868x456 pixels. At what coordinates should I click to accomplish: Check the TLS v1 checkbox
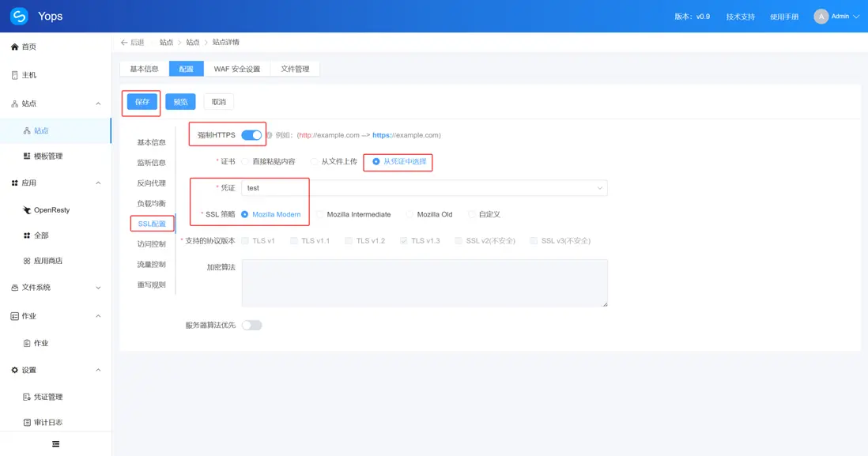245,241
